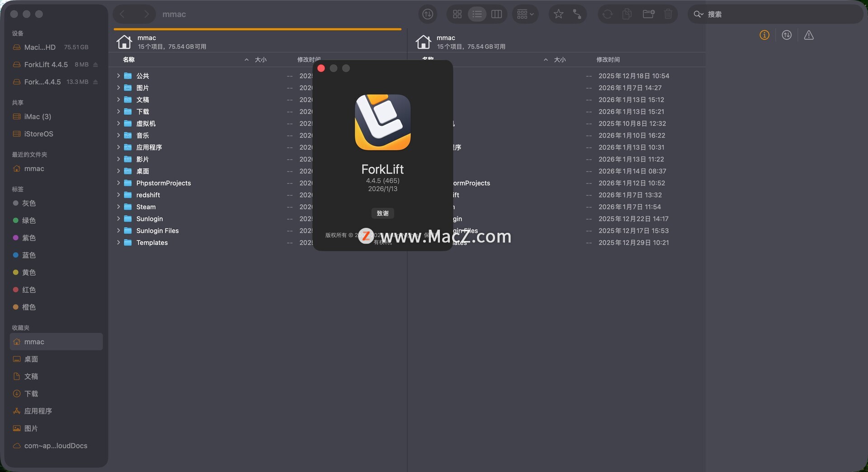Image resolution: width=868 pixels, height=472 pixels.
Task: Click the new folder toolbar icon
Action: point(648,14)
